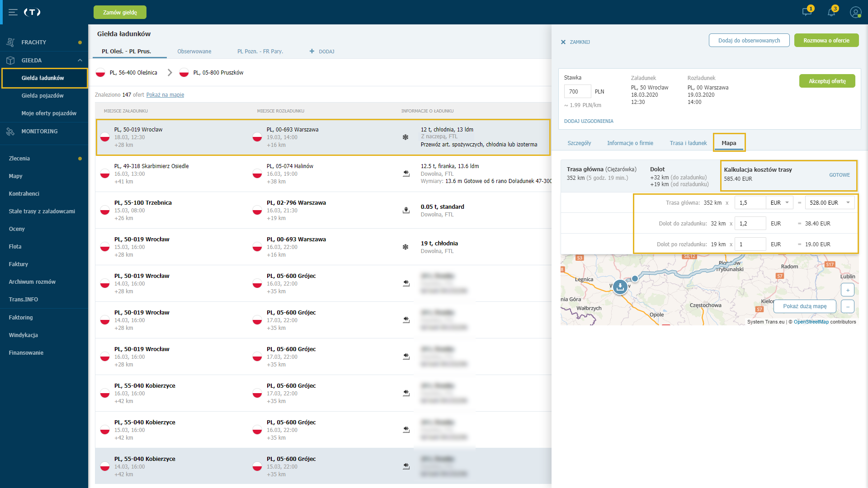Image resolution: width=868 pixels, height=488 pixels.
Task: Click the Giełda cube icon
Action: [10, 60]
